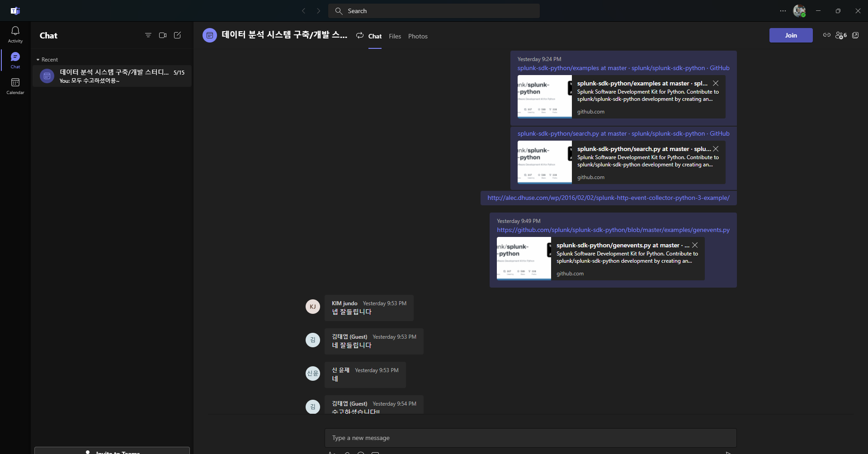Dismiss the examples at master link preview

click(716, 83)
